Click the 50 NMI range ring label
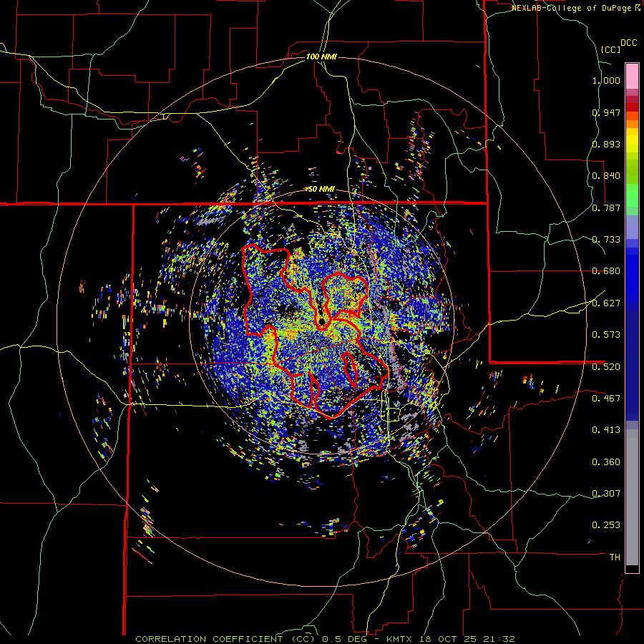 click(321, 189)
